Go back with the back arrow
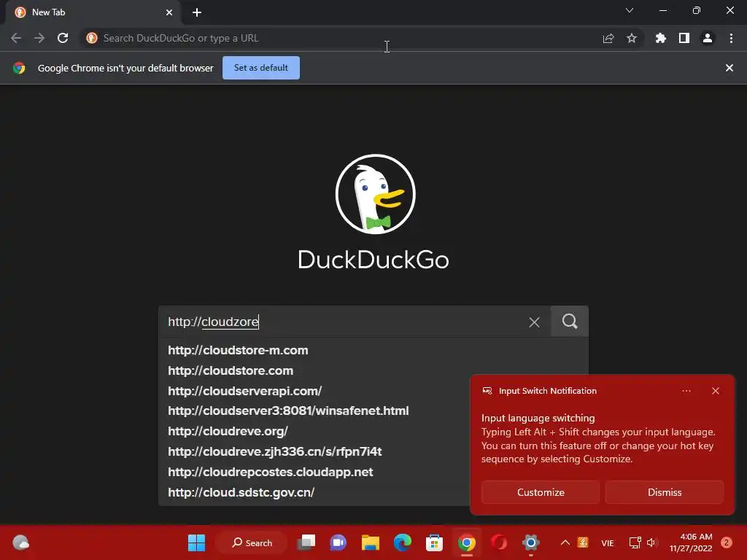This screenshot has height=560, width=747. pos(16,38)
